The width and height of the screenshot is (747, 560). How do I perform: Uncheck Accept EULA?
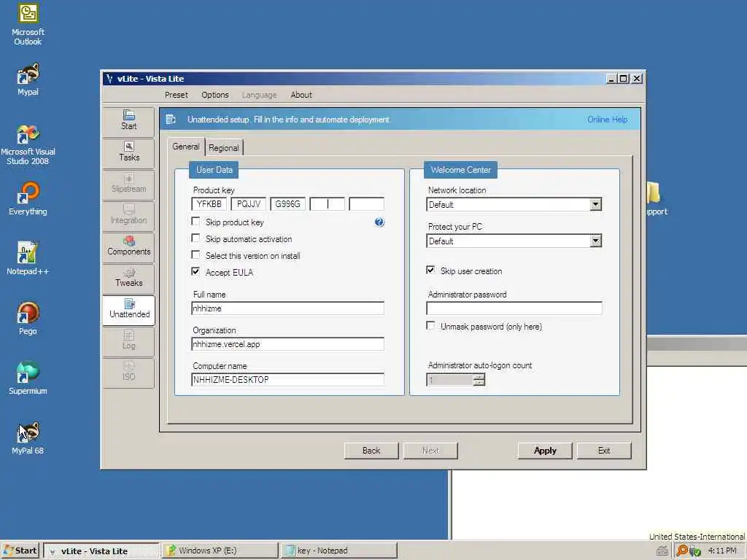coord(196,271)
